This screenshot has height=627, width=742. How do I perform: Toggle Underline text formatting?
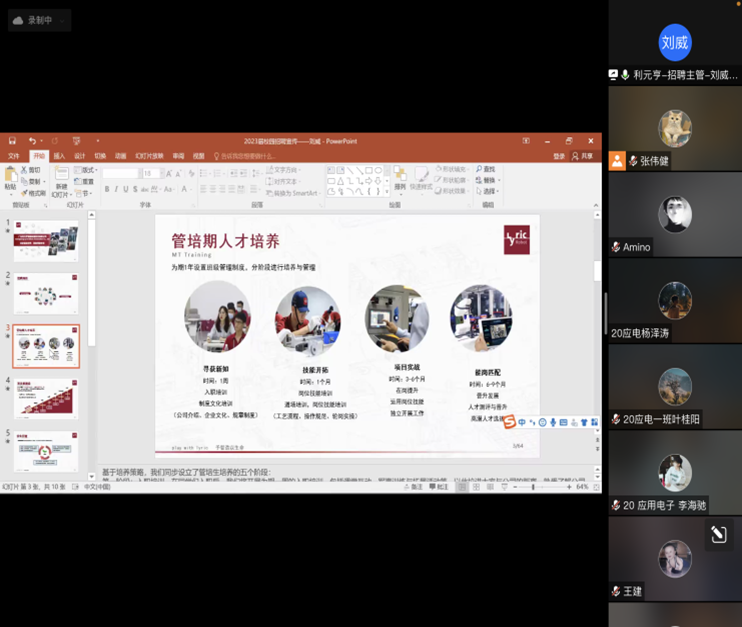pyautogui.click(x=127, y=189)
